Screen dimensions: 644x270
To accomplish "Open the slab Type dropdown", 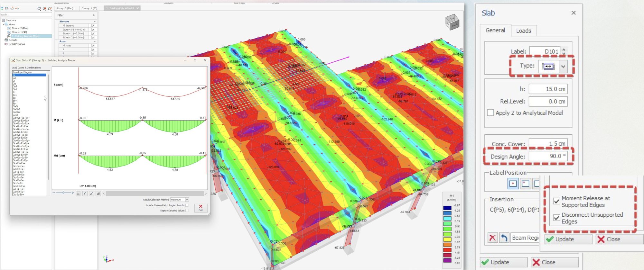I will pos(563,67).
